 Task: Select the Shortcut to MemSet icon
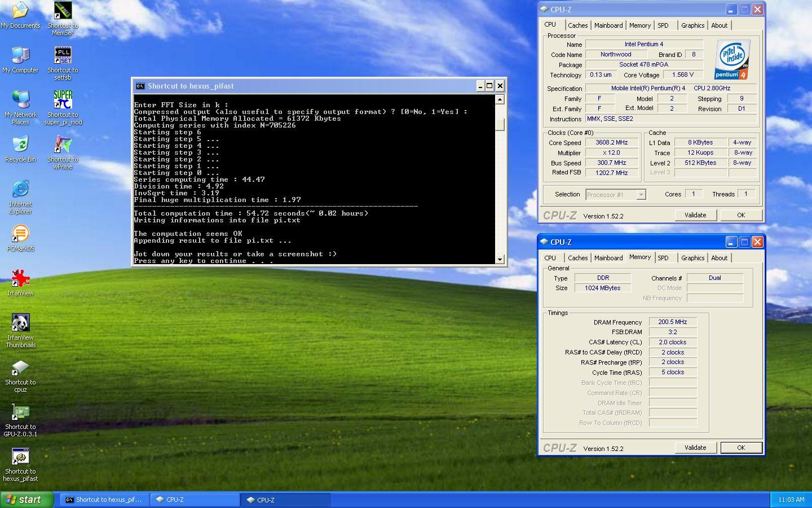[x=63, y=19]
